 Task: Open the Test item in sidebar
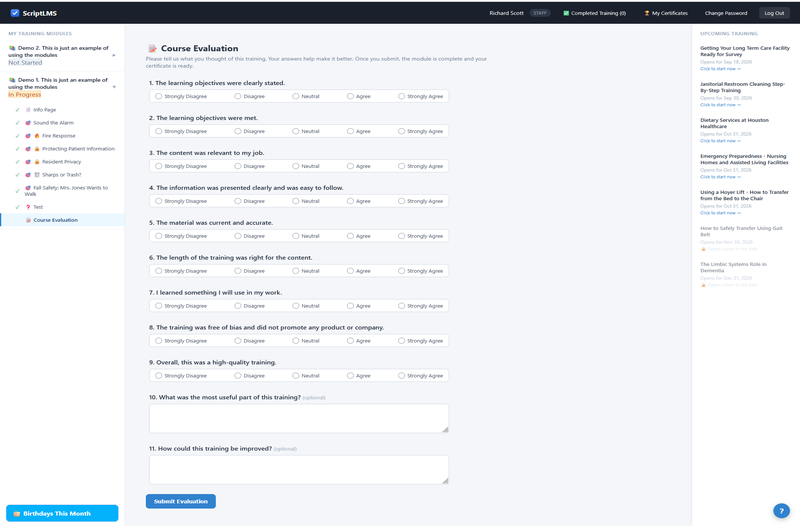pyautogui.click(x=38, y=207)
